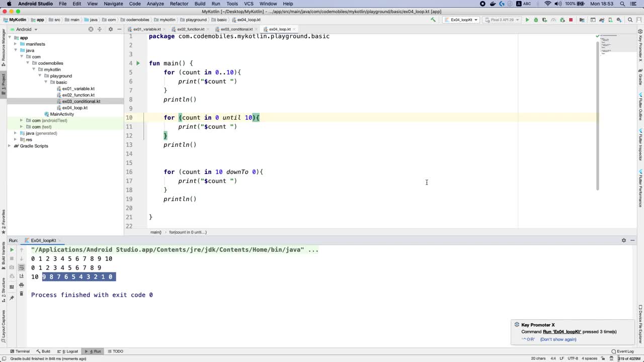
Task: Open Search Everywhere magnifier icon
Action: pos(630,20)
